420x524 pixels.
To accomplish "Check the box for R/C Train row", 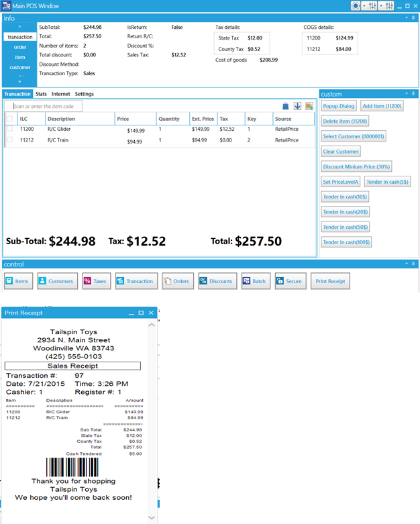I will pos(9,140).
